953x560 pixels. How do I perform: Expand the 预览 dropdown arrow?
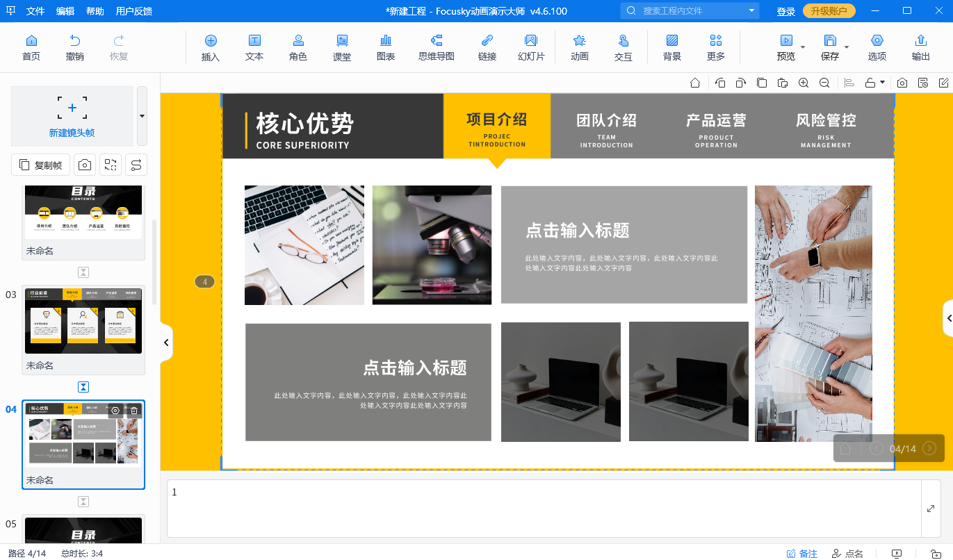803,47
